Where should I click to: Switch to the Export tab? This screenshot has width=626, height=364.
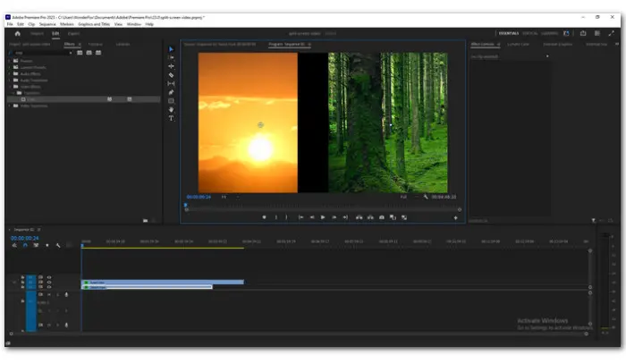point(73,34)
